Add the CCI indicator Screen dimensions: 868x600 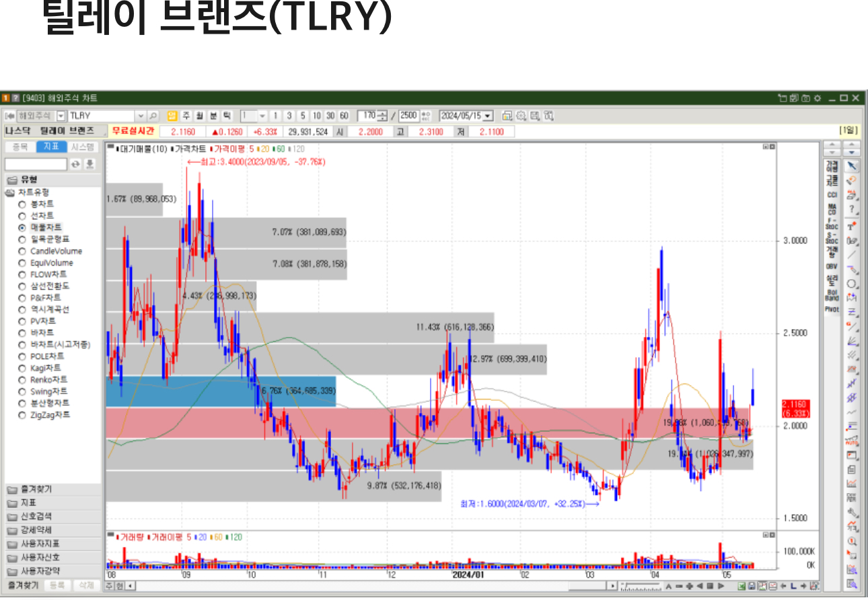click(x=832, y=194)
